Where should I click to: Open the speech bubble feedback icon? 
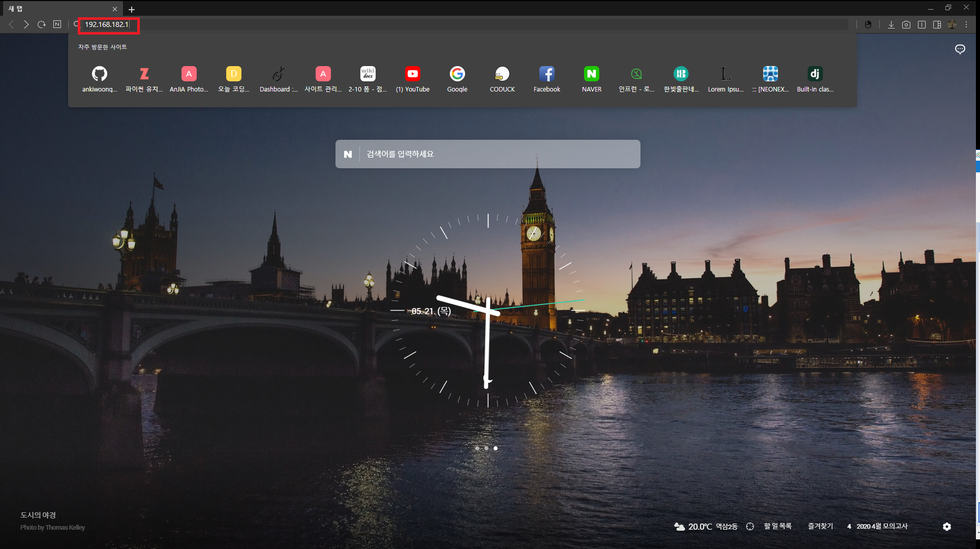[x=960, y=49]
